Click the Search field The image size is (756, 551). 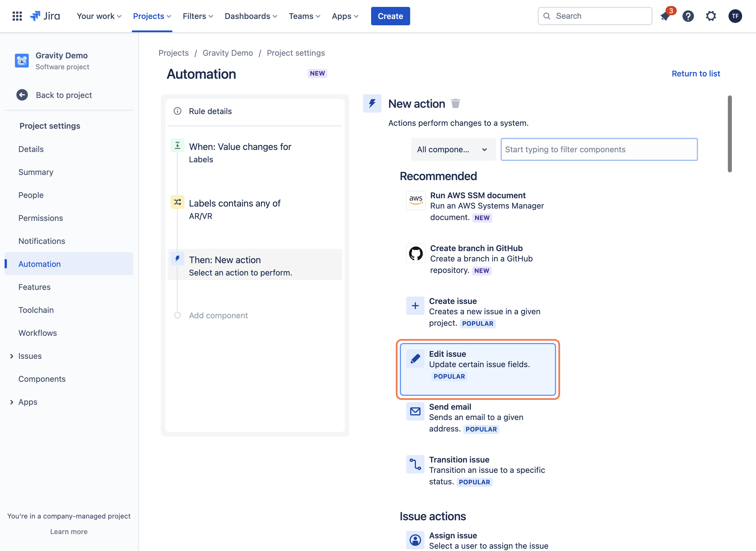click(x=595, y=16)
